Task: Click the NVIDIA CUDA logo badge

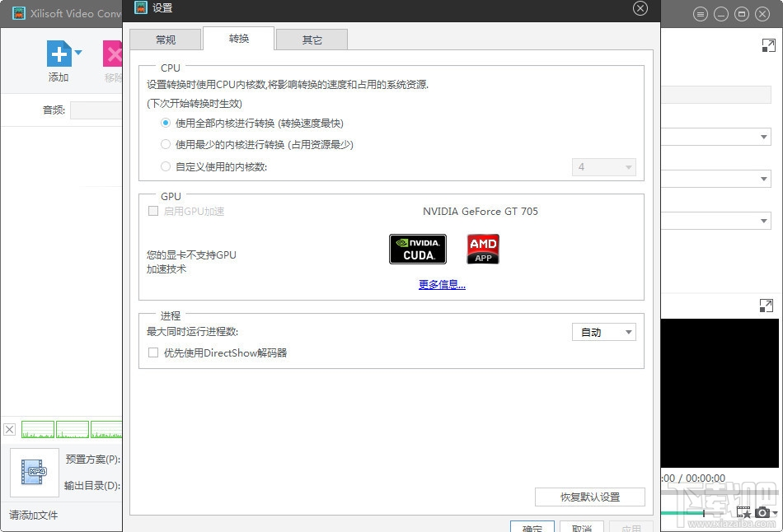Action: click(x=417, y=249)
